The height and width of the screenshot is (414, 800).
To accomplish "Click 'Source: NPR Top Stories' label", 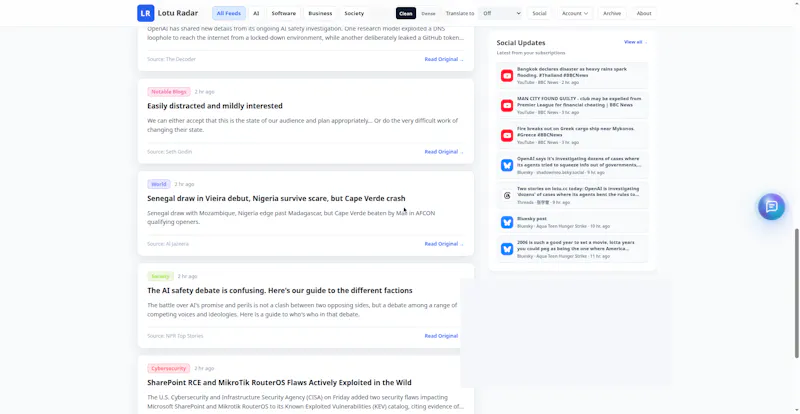I will click(x=175, y=336).
